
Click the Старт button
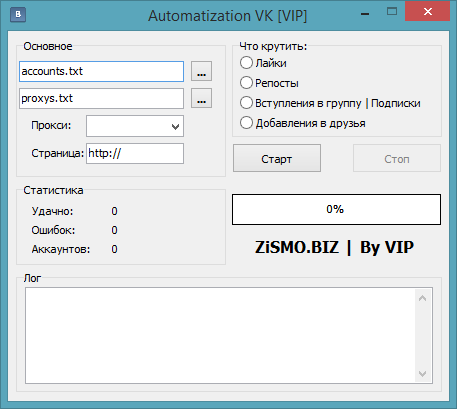277,158
